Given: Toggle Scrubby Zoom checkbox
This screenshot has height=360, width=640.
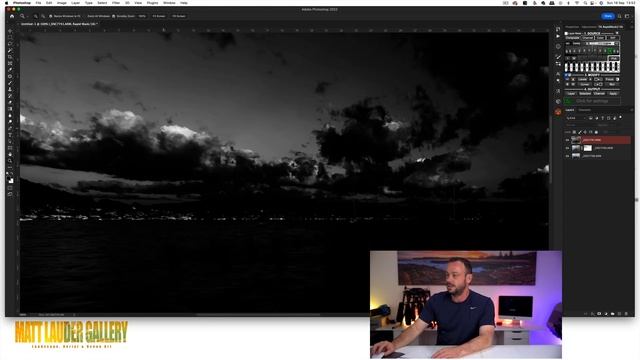Looking at the screenshot, I should click(114, 16).
